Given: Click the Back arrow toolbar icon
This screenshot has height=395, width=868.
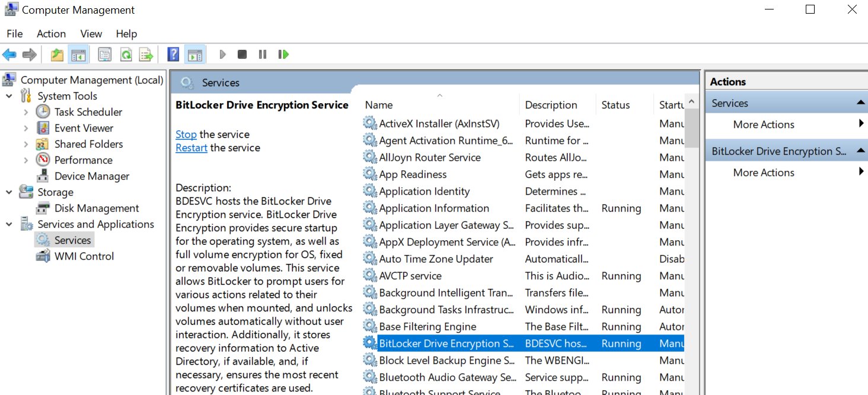Looking at the screenshot, I should point(9,55).
